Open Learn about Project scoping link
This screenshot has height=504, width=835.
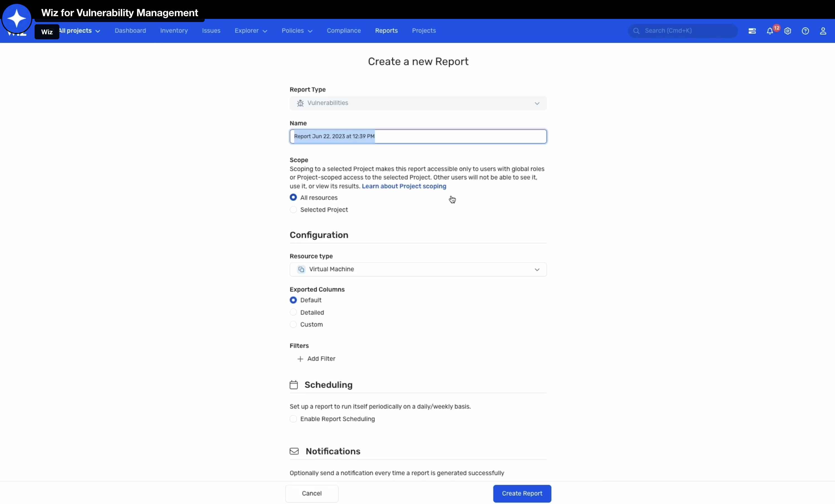pos(404,186)
